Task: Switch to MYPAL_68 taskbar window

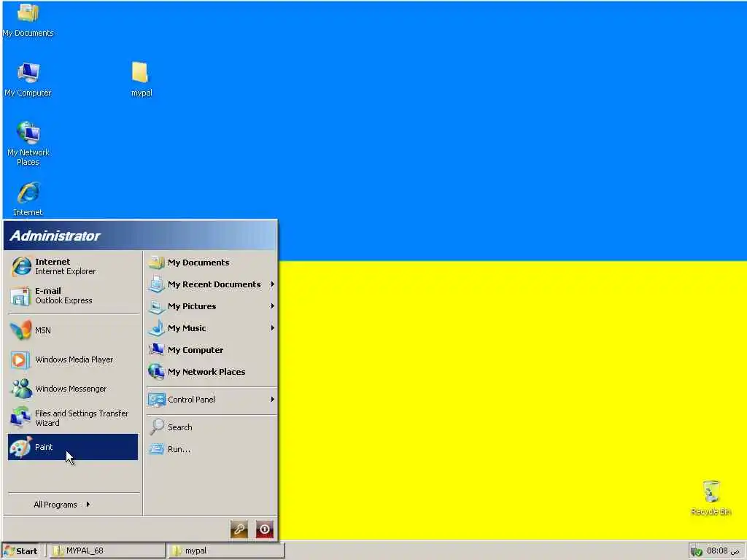Action: coord(107,551)
